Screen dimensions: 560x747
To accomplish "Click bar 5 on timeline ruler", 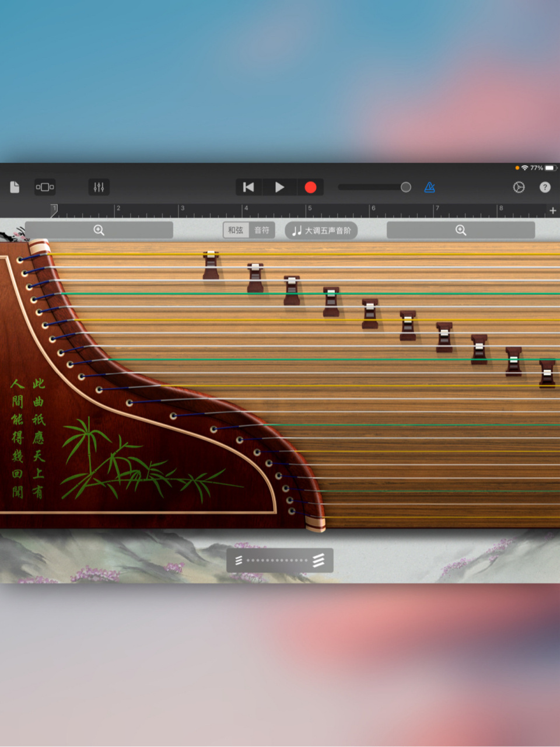I will (310, 208).
